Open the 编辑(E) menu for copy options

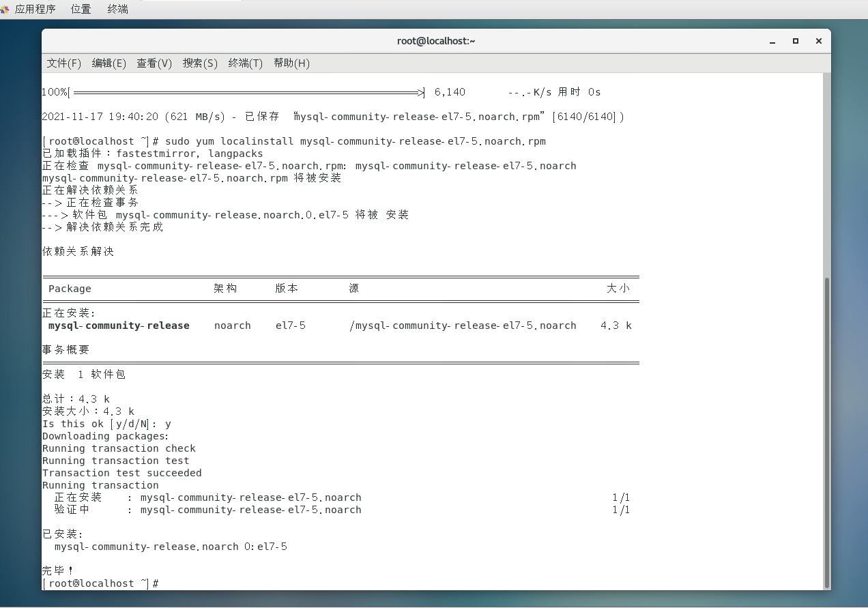(108, 63)
